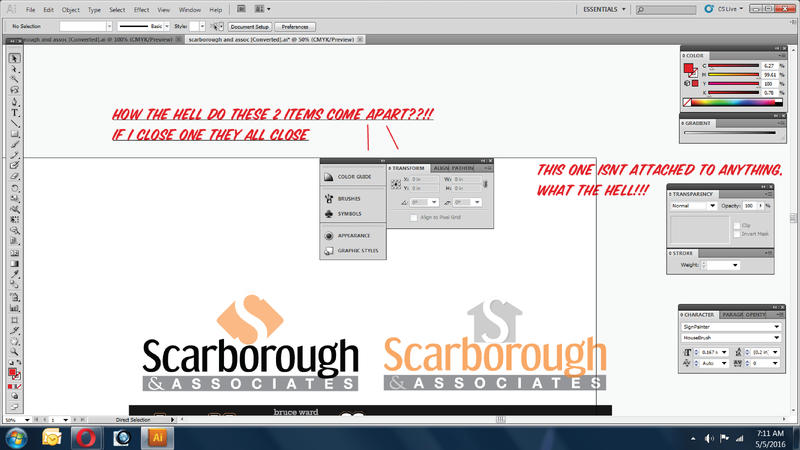The height and width of the screenshot is (450, 800).
Task: Pick a color from the CMYK spectrum bar
Action: [737, 103]
